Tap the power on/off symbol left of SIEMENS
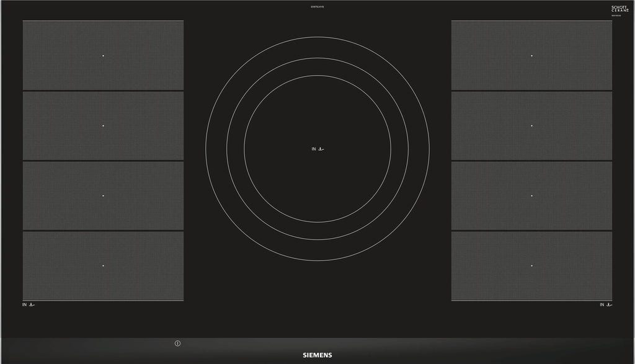635x364 pixels. 177,344
